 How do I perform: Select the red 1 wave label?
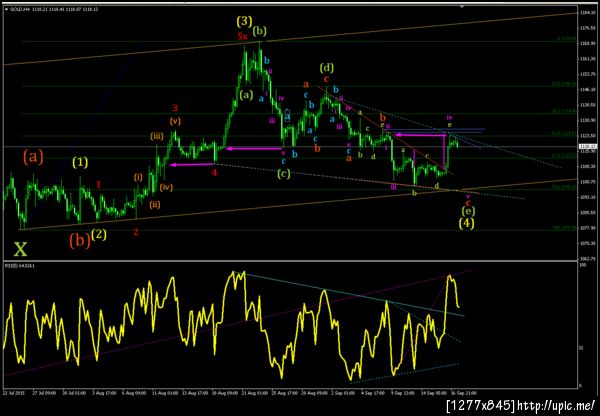pos(99,185)
